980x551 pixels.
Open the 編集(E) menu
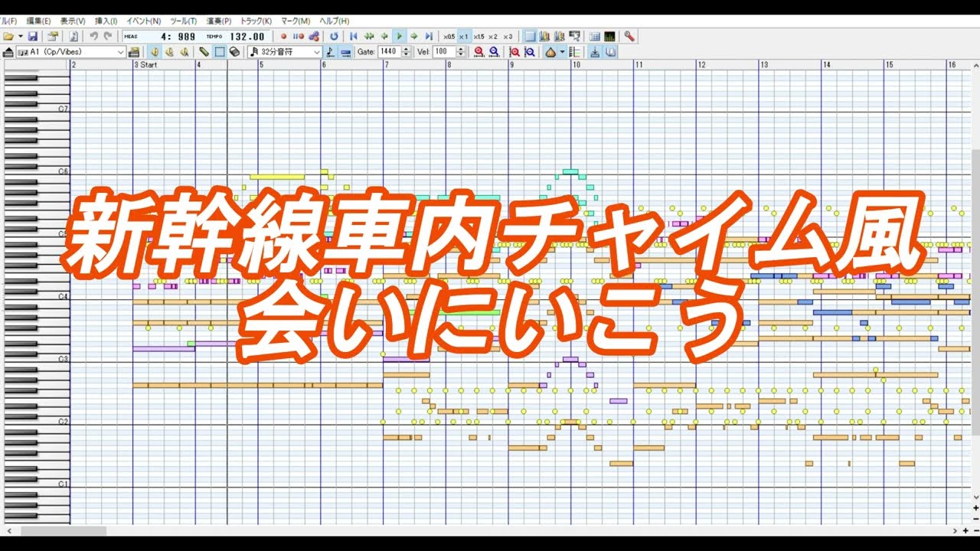[x=38, y=21]
